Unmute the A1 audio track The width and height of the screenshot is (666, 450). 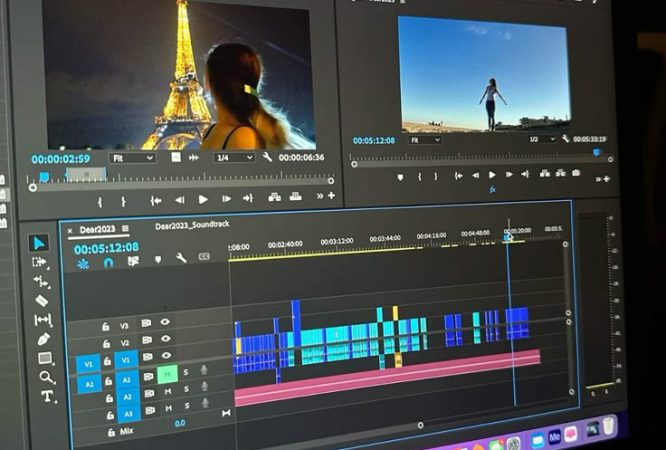166,373
